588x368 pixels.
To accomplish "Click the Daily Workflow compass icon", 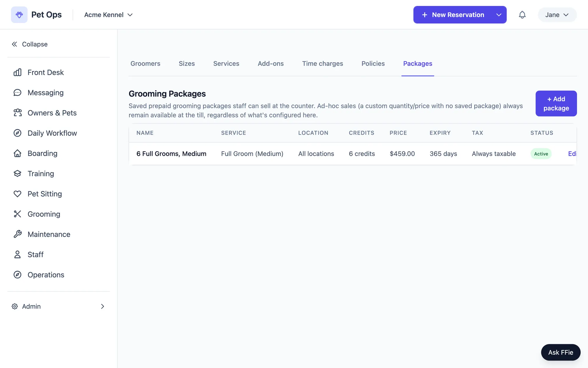I will pos(17,133).
